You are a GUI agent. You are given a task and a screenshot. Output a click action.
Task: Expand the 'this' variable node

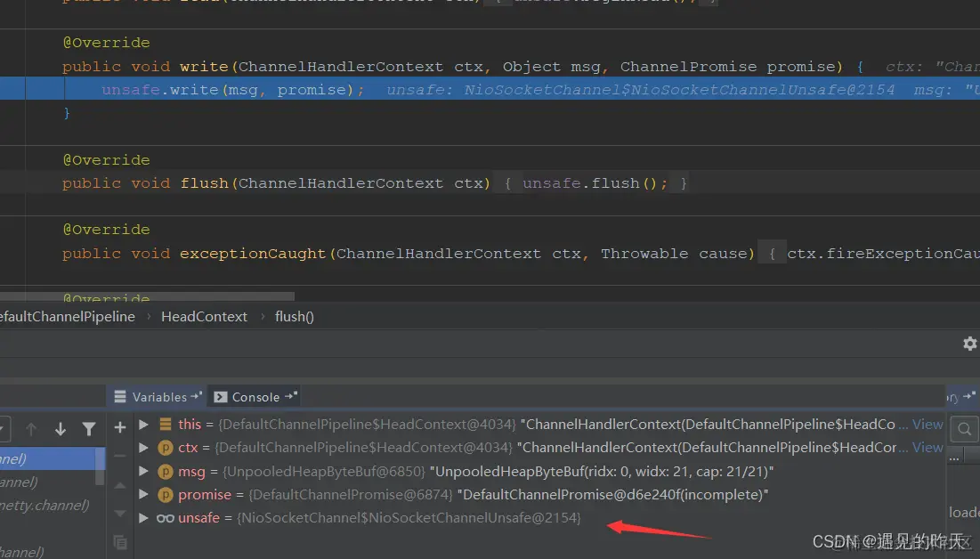pyautogui.click(x=143, y=425)
